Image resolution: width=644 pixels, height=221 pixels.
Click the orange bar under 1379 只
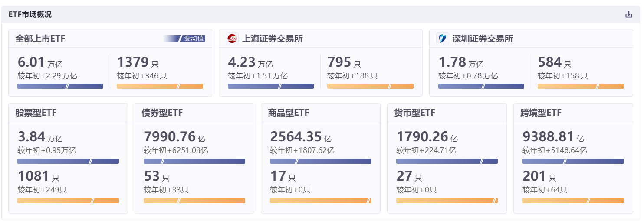point(160,86)
